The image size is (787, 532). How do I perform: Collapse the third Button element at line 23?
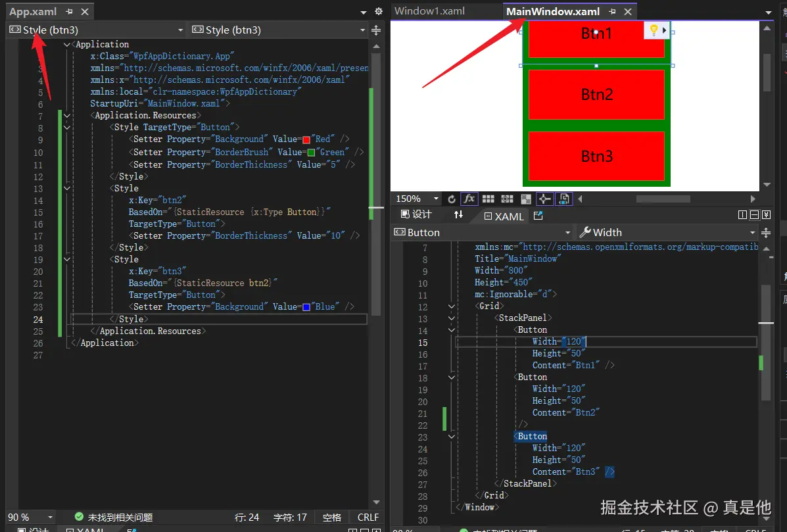[x=451, y=437]
